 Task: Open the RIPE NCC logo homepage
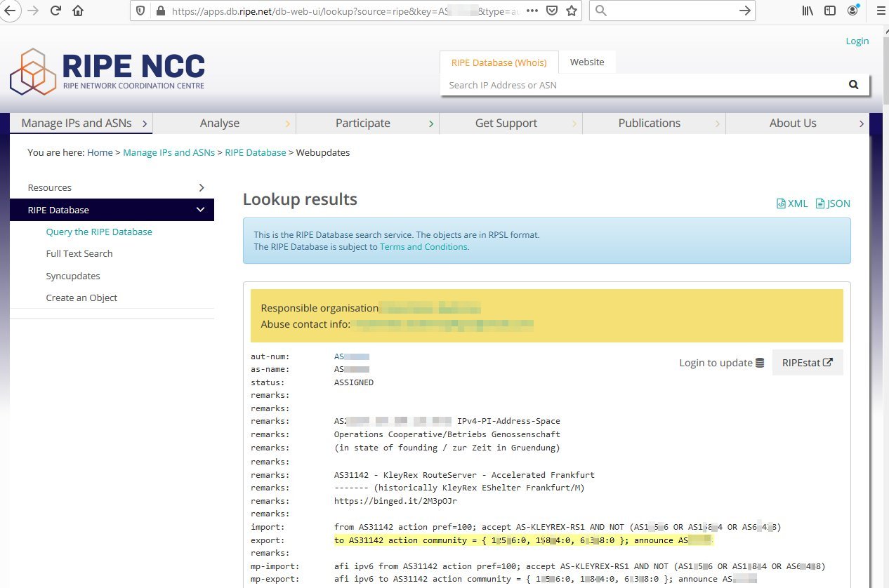coord(107,72)
